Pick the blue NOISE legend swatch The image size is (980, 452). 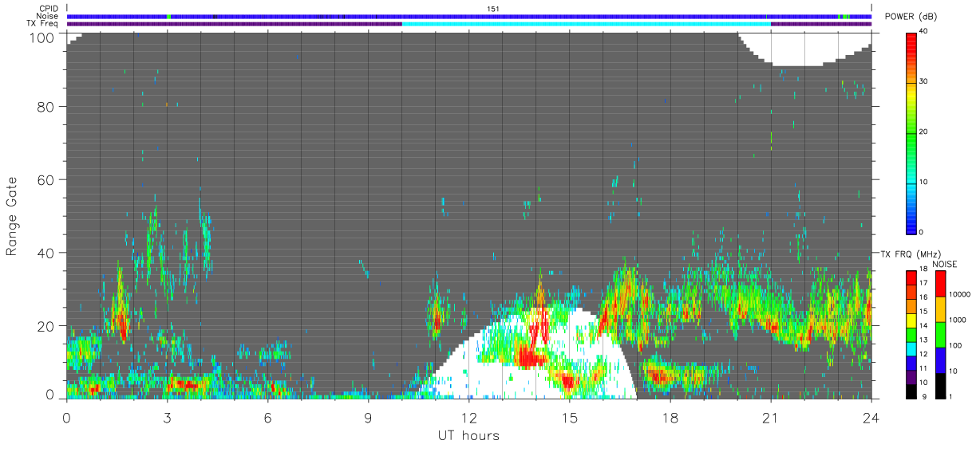940,359
